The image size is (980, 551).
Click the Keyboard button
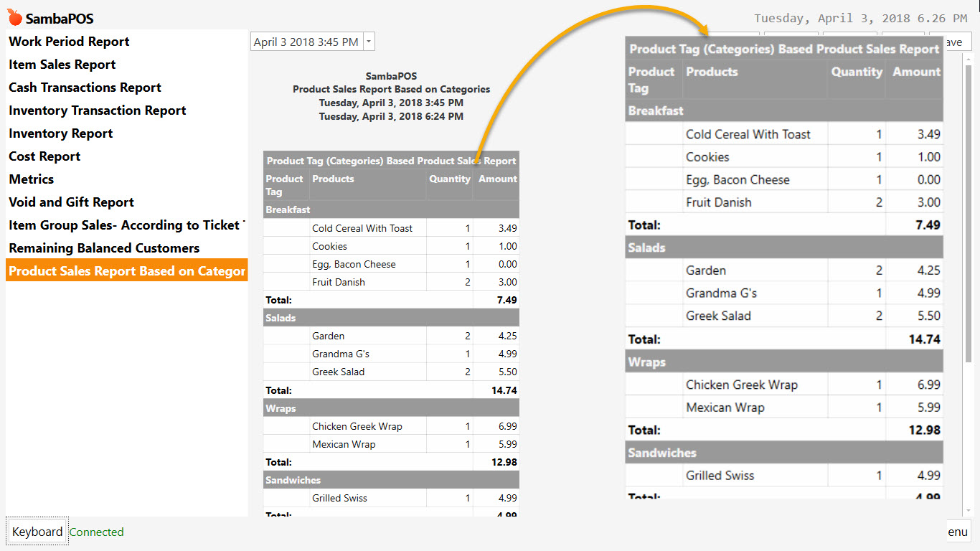click(37, 532)
